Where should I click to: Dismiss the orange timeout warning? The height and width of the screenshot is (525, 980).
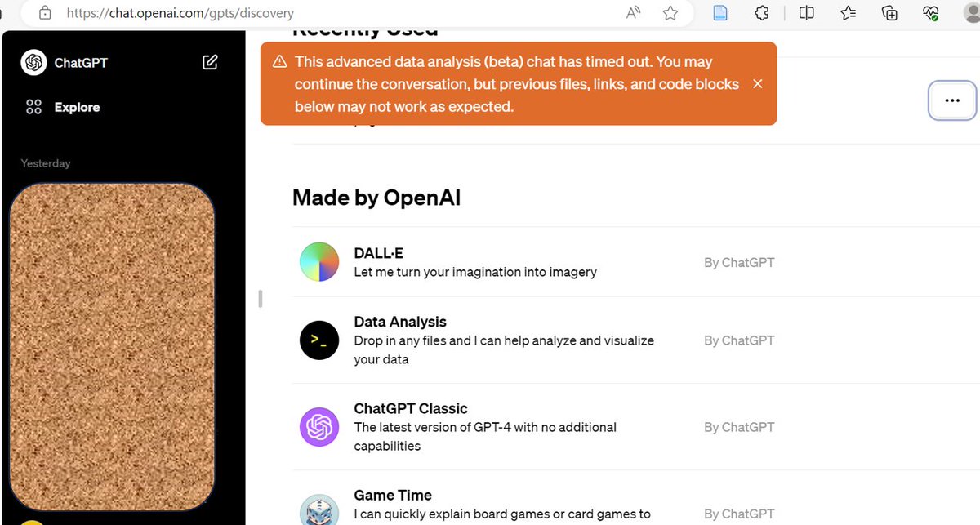[757, 83]
